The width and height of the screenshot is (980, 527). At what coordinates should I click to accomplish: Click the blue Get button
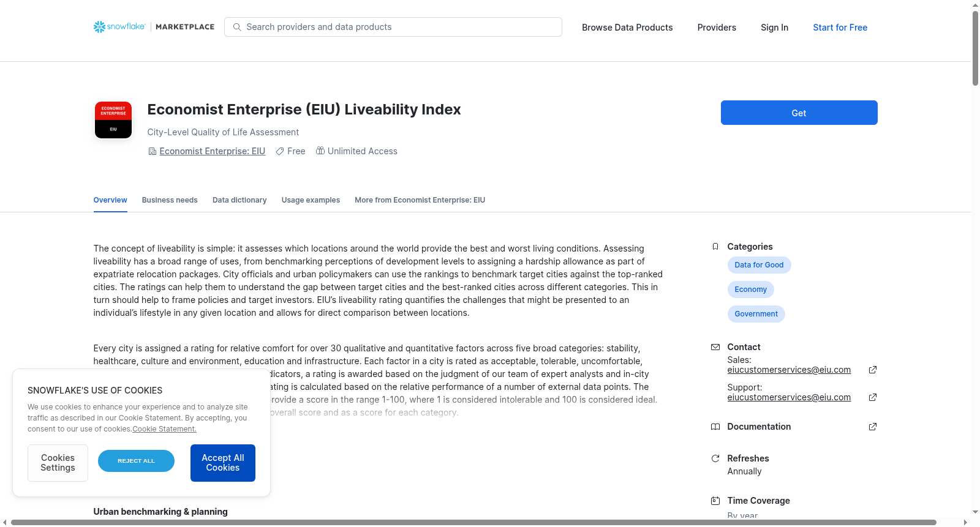[x=799, y=113]
